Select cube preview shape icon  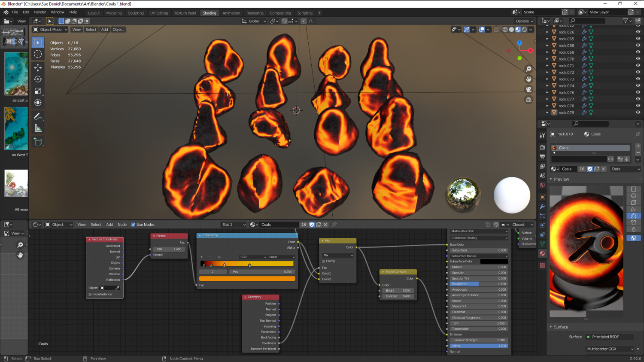(x=633, y=203)
